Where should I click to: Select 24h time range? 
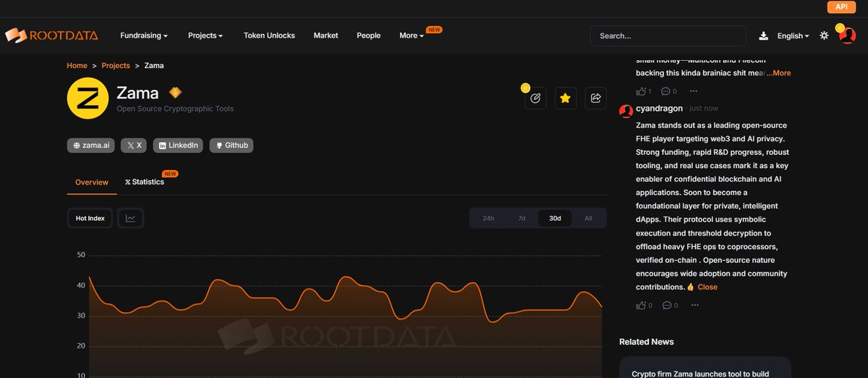(x=488, y=218)
